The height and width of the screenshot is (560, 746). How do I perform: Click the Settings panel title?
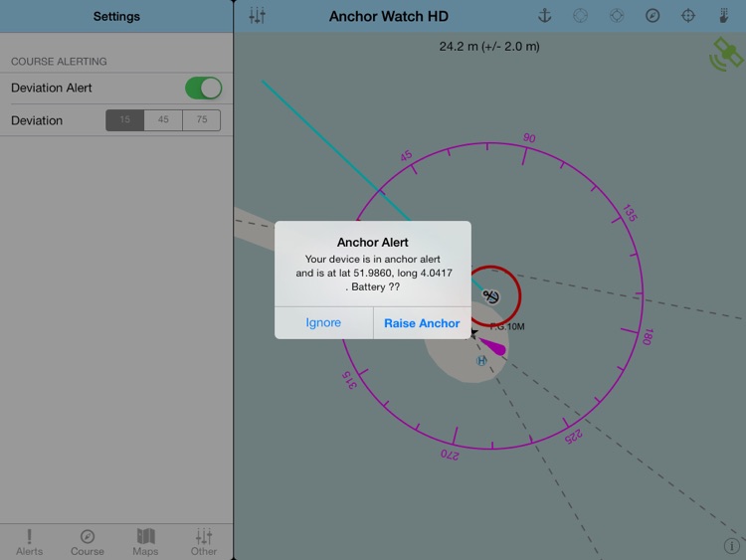click(116, 16)
